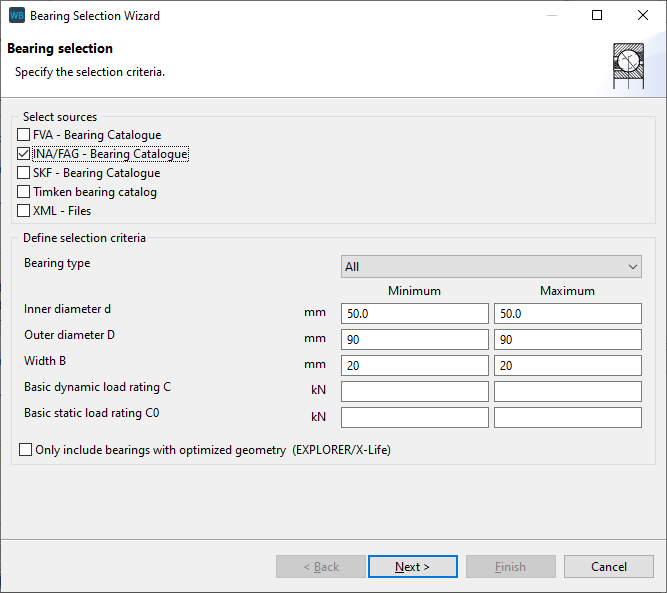Enable the FVA - Bearing Catalogue source

tap(24, 135)
